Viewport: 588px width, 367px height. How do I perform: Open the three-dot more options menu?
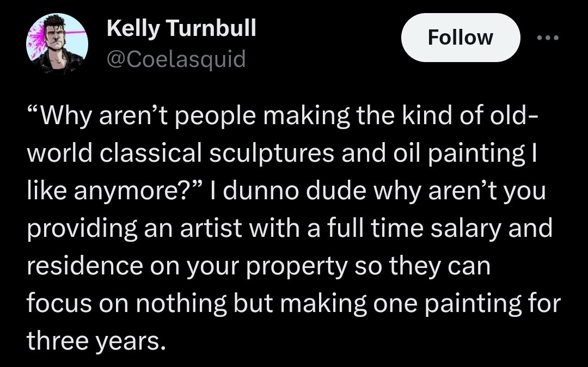[x=547, y=38]
